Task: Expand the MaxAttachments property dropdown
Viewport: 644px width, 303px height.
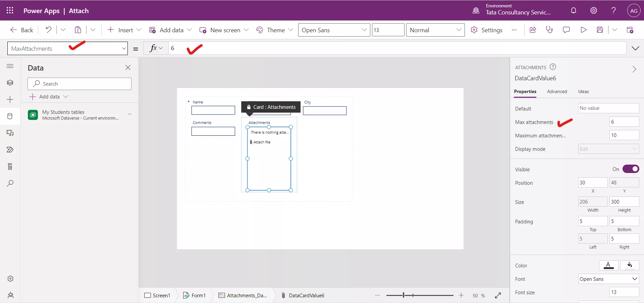Action: [124, 48]
